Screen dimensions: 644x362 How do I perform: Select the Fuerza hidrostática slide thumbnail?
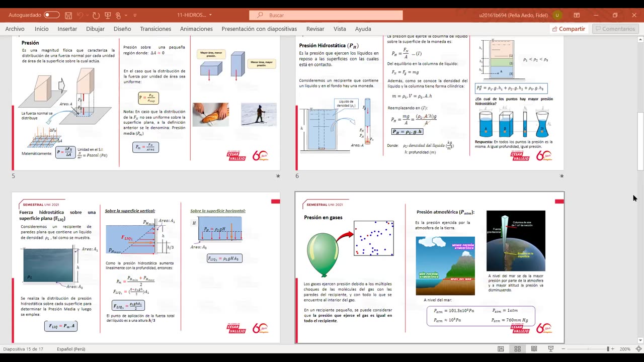point(146,267)
